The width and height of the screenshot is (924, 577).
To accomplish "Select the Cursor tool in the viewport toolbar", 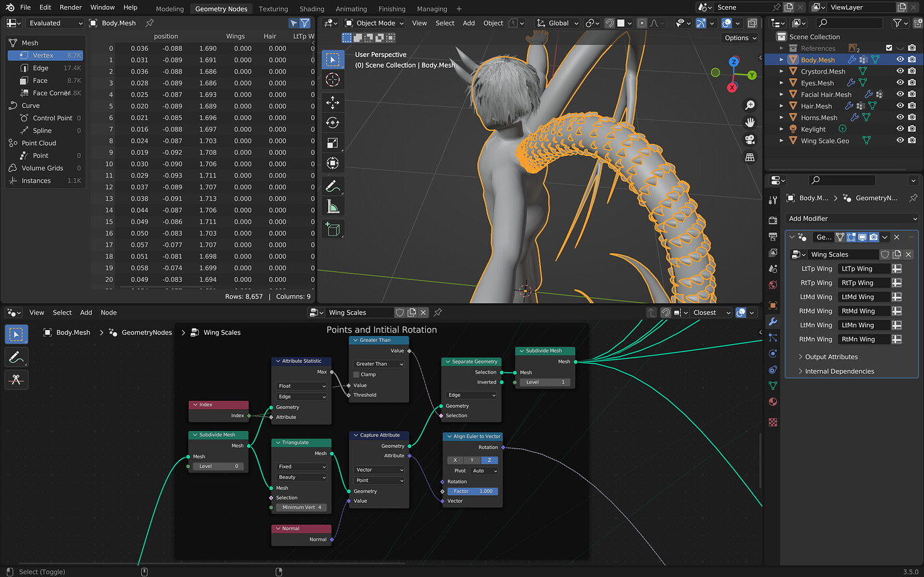I will (x=333, y=80).
